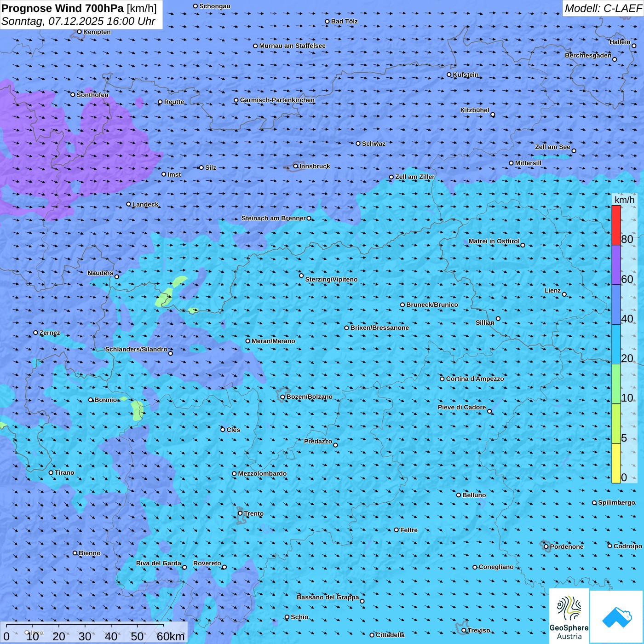644x644 pixels.
Task: Click the Belluno location dot
Action: [x=459, y=495]
